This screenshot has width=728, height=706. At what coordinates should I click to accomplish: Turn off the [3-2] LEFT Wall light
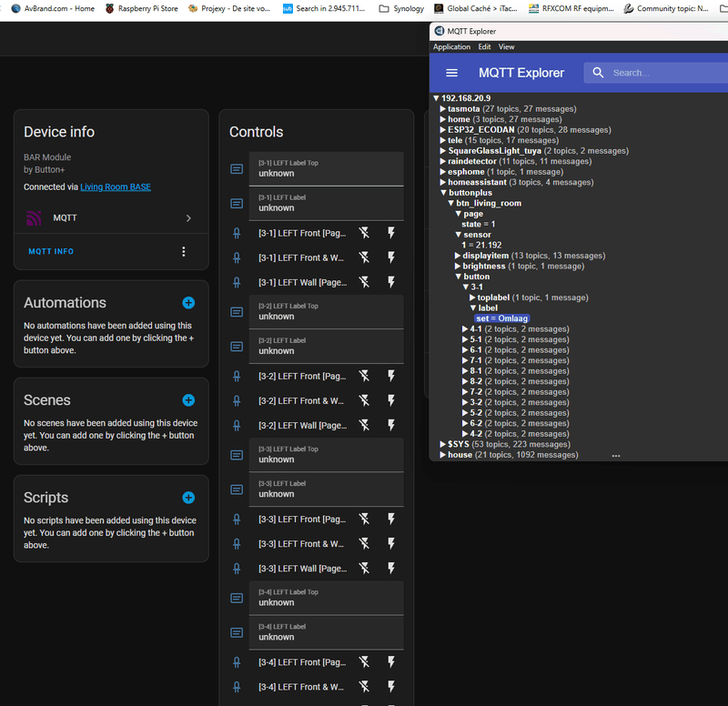pyautogui.click(x=365, y=425)
